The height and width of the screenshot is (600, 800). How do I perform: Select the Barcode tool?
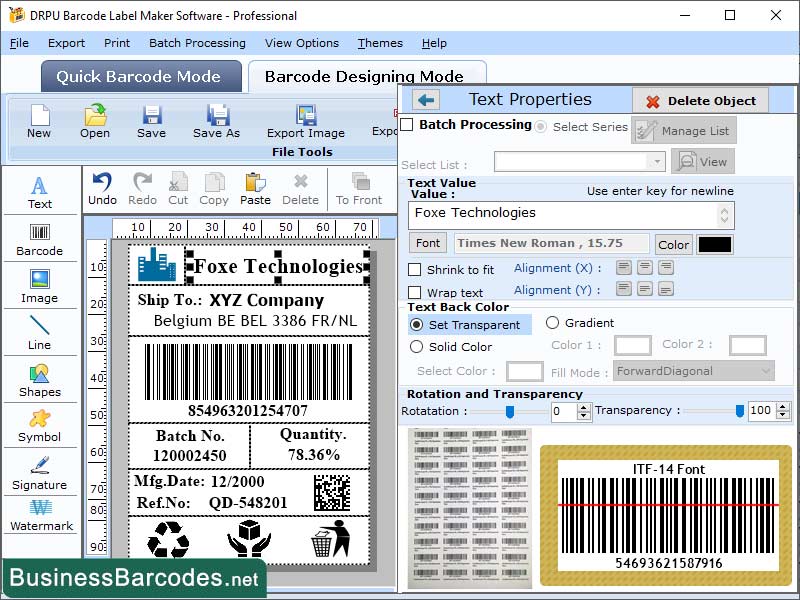coord(40,238)
